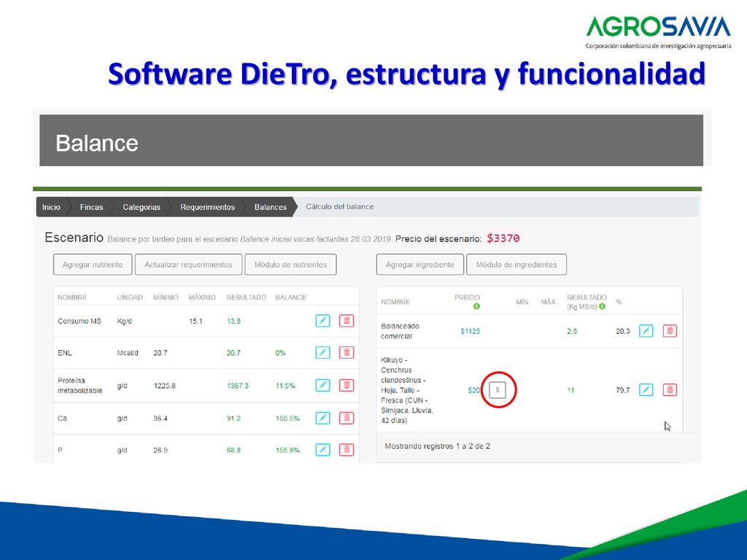Open Módulo de ingredientes
The height and width of the screenshot is (560, 747).
[516, 264]
